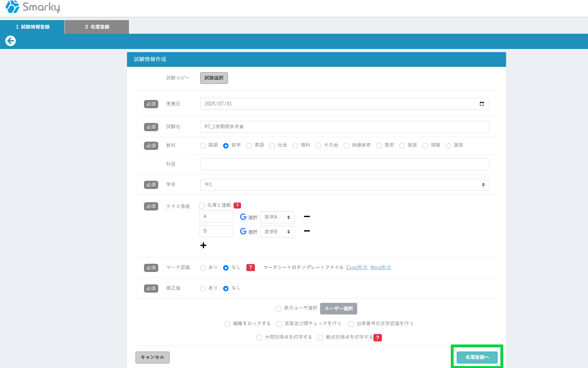Screen dimensions: 588x368
Task: Click the 試験名 text field
Action: coord(344,127)
